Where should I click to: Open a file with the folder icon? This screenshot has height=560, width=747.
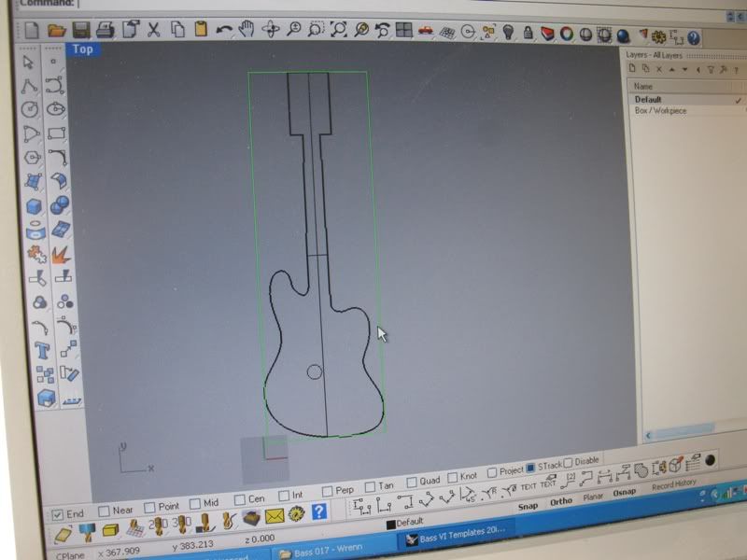[57, 31]
